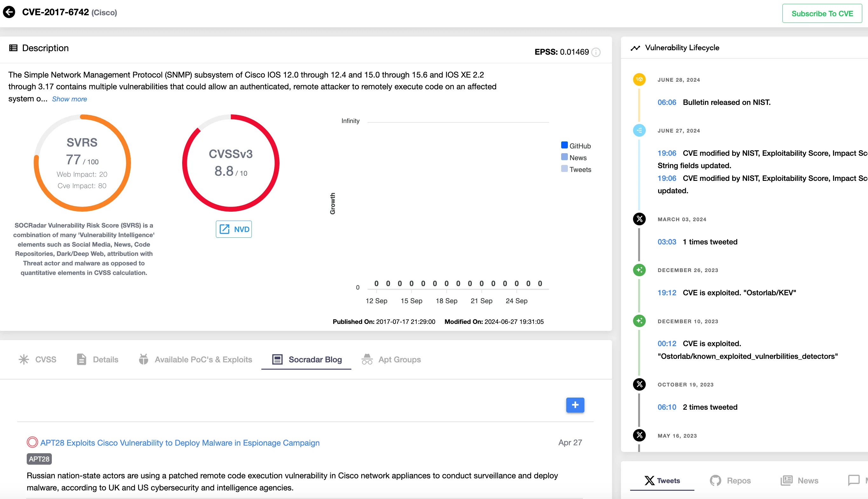Viewport: 868px width, 499px height.
Task: Toggle Tweets series in chart legend
Action: [x=576, y=169]
